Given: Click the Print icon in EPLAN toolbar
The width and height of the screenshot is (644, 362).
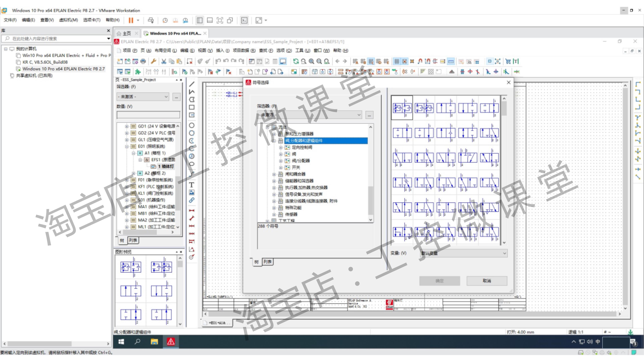Looking at the screenshot, I should point(143,61).
